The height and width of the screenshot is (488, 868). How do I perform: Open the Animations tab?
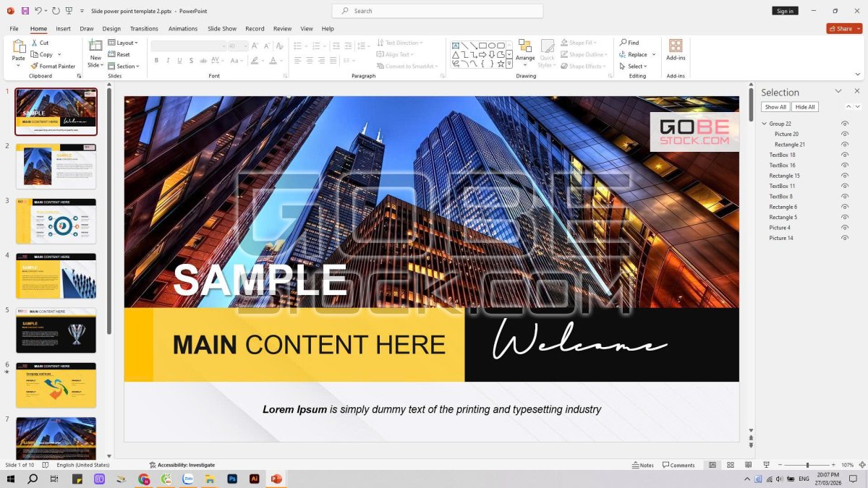pyautogui.click(x=183, y=28)
